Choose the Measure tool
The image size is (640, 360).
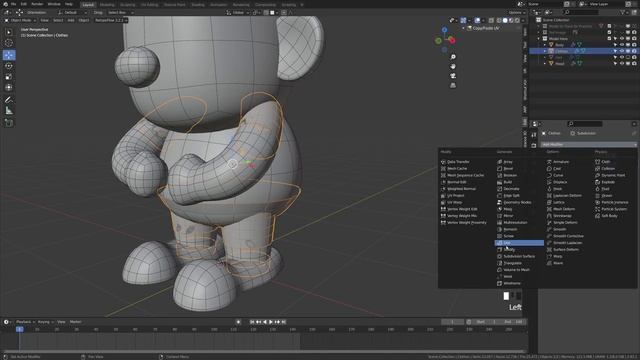coord(9,111)
